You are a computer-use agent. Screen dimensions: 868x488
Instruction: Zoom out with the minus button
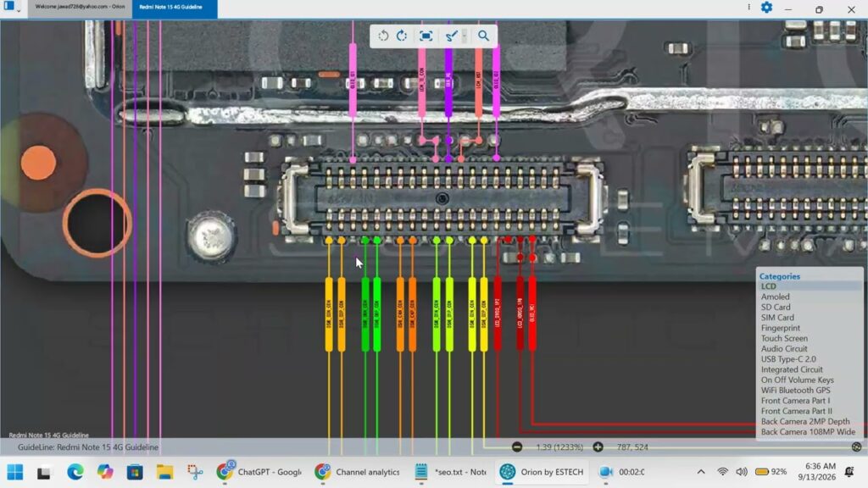click(517, 447)
